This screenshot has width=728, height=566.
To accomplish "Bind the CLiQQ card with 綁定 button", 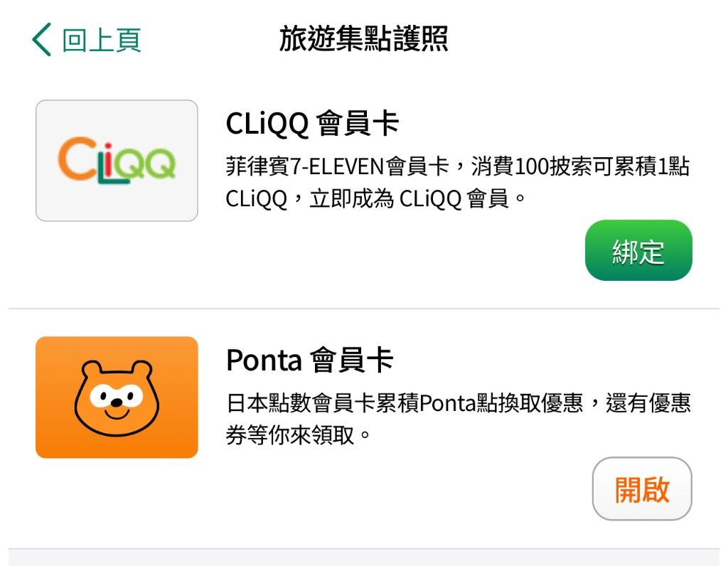I will 638,250.
